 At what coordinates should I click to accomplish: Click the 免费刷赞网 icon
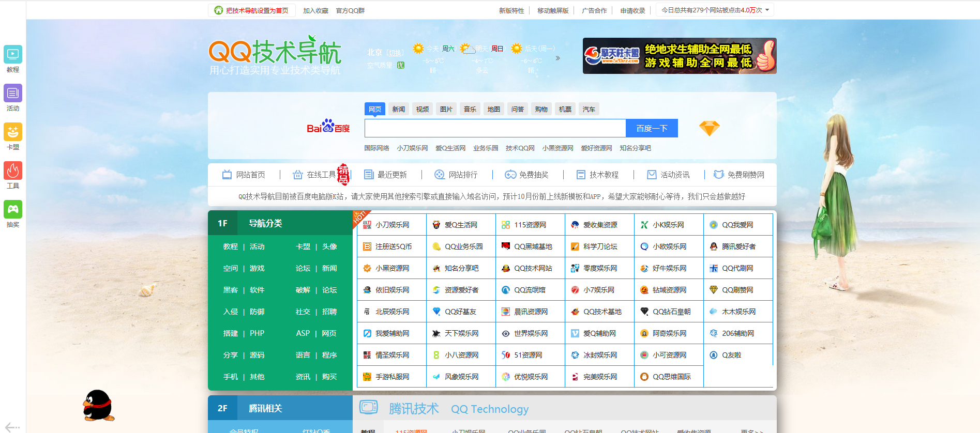coord(718,175)
